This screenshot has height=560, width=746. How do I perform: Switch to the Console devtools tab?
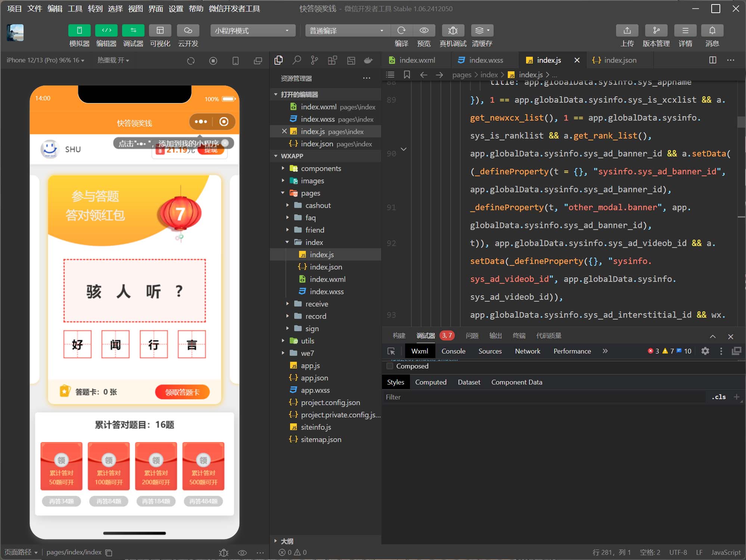(x=453, y=351)
